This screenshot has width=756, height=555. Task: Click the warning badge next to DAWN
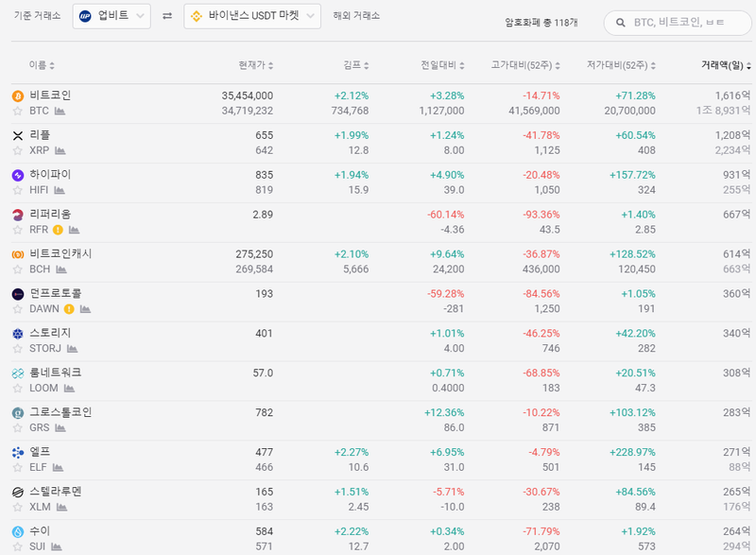coord(69,309)
